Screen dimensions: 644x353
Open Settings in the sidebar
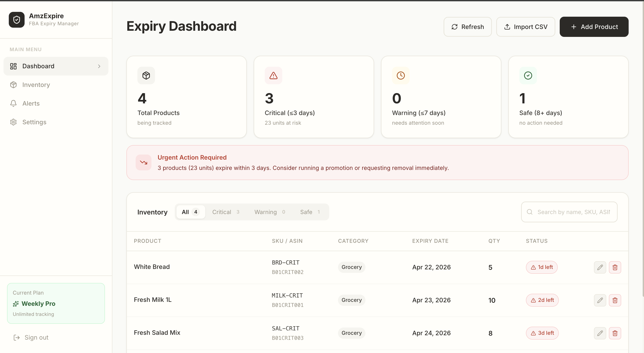[56, 122]
